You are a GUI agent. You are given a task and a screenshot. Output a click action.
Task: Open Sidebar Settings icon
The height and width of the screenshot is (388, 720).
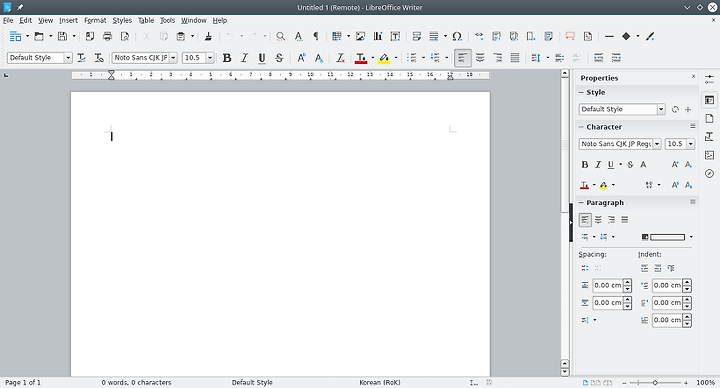point(709,80)
